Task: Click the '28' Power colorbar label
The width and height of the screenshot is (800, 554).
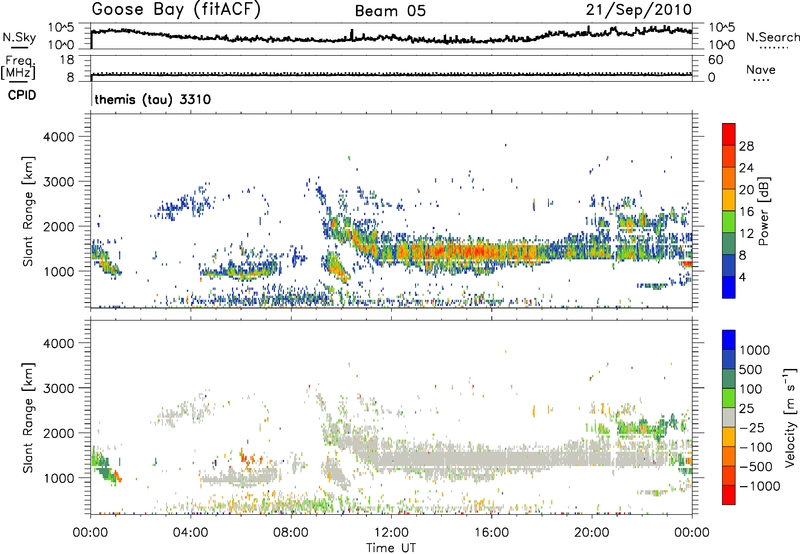Action: [x=746, y=146]
